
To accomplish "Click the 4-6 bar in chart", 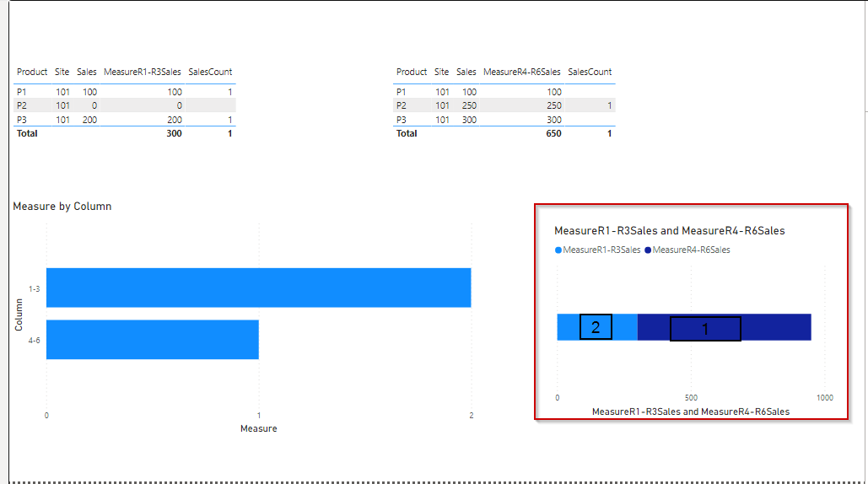I will tap(152, 340).
